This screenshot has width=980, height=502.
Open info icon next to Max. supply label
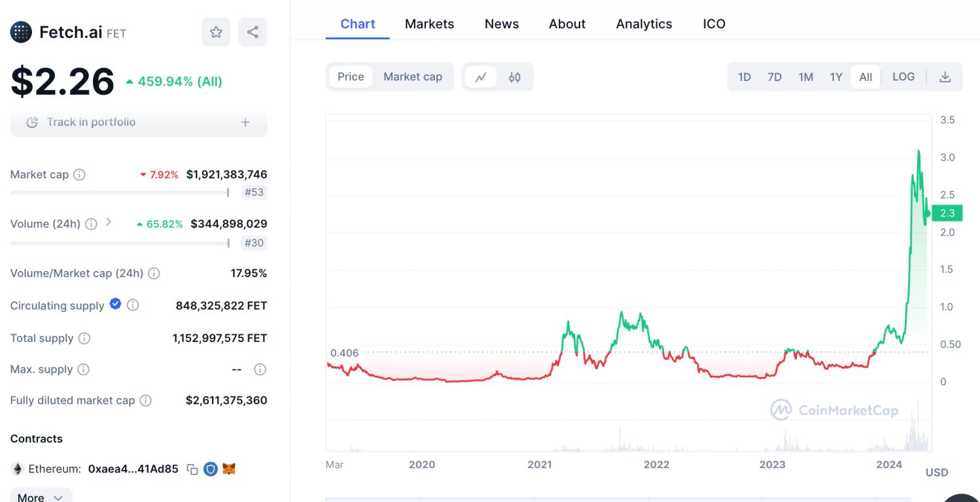click(x=83, y=369)
